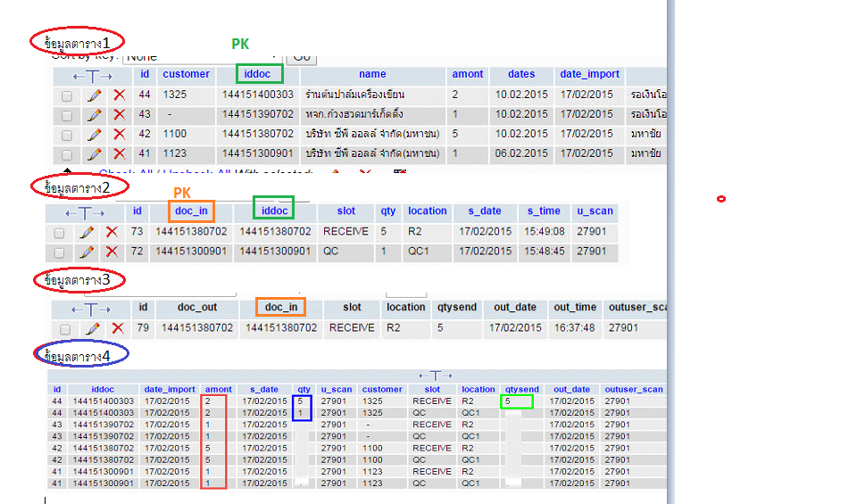Delete the row with id 79
857x504 pixels.
click(x=118, y=328)
